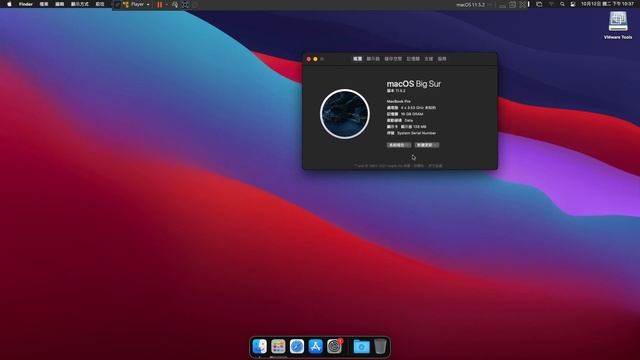640x360 pixels.
Task: Open the 編輯 menu
Action: (x=60, y=4)
